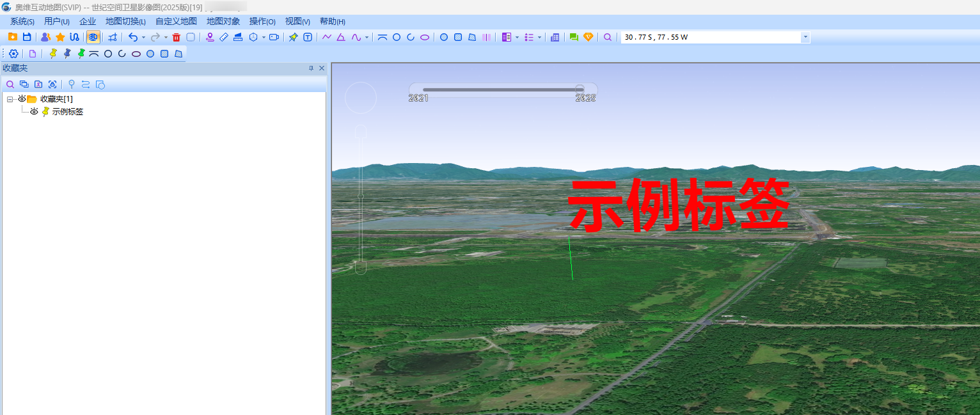Toggle the 3D globe view button
This screenshot has width=980, height=415.
coord(93,37)
